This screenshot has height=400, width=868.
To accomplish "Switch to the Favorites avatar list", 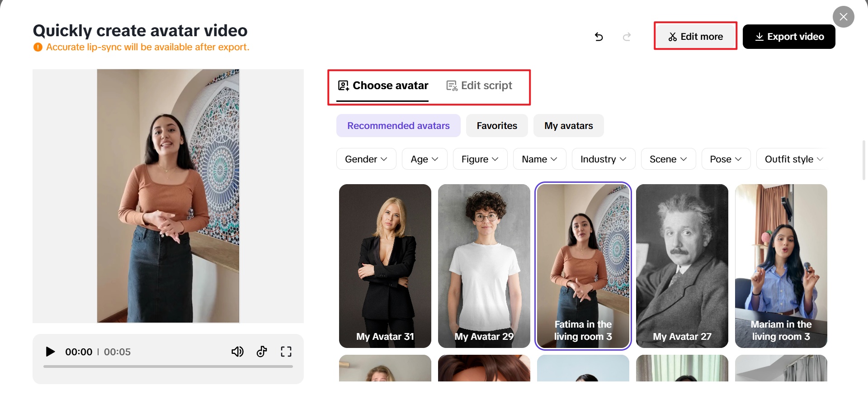I will (x=496, y=125).
